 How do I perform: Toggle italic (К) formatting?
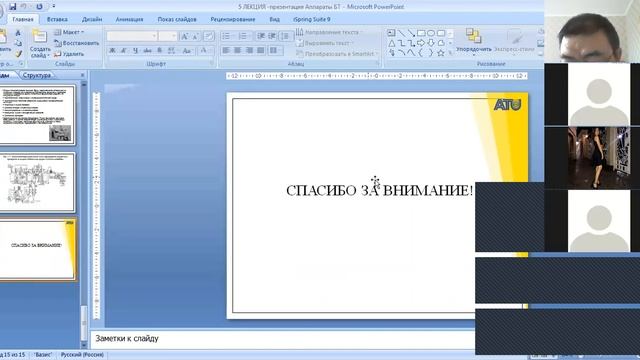[124, 51]
